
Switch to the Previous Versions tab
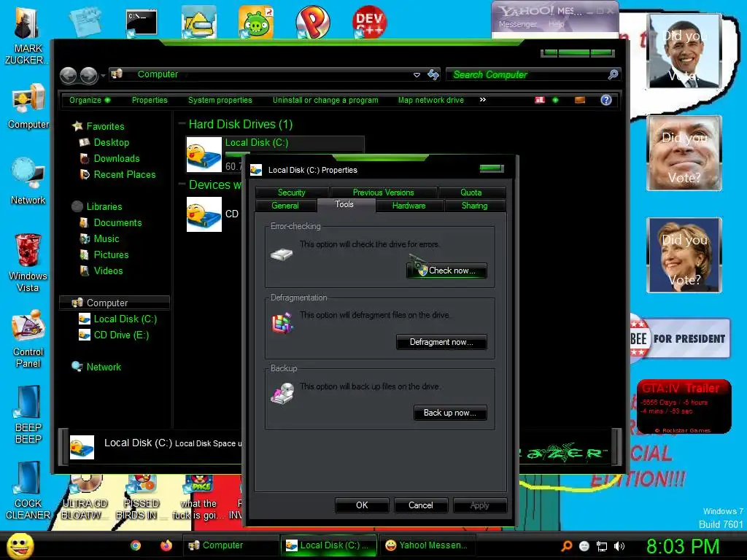click(383, 192)
